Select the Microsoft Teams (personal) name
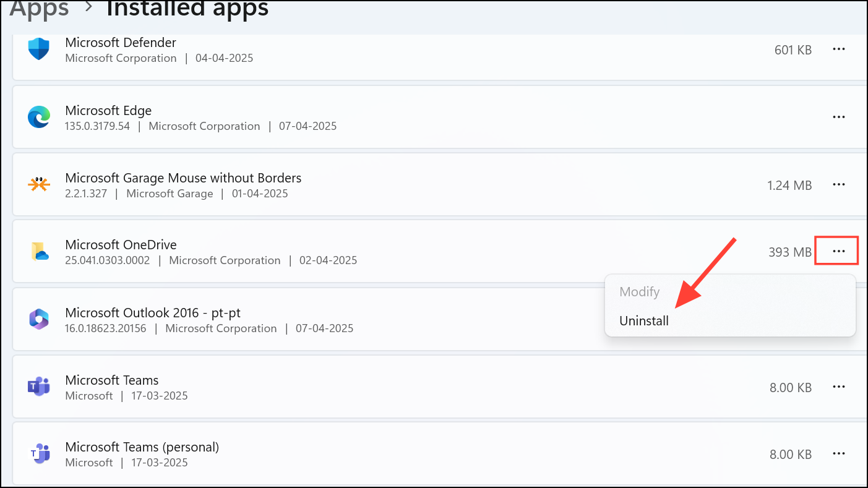 pos(142,447)
